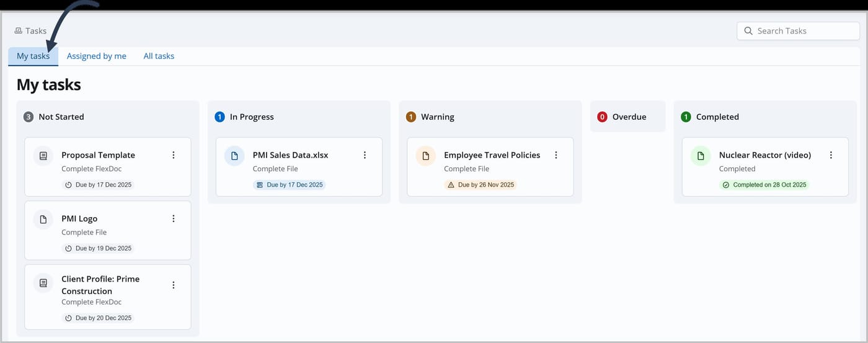
Task: Click the Employee Travel Policies file icon
Action: click(x=426, y=156)
